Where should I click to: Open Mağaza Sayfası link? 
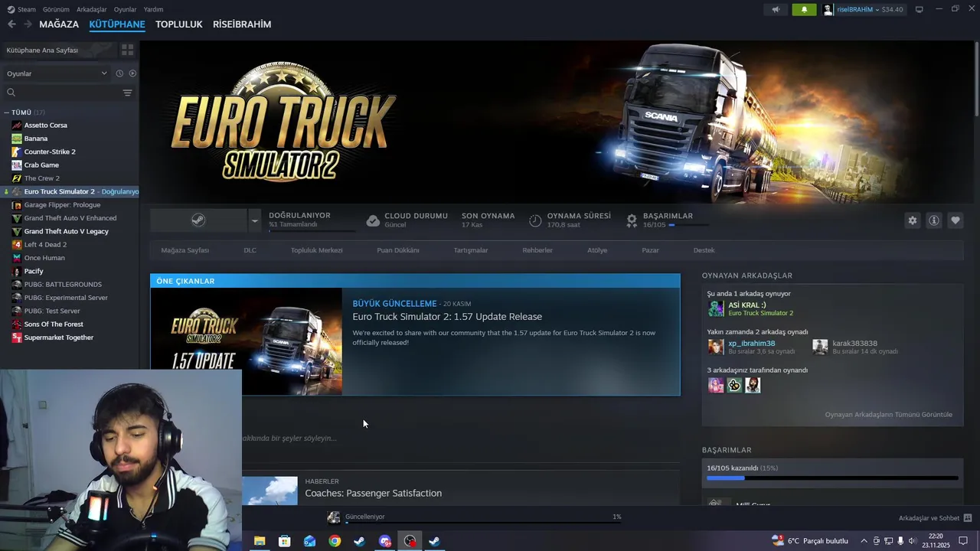(185, 250)
